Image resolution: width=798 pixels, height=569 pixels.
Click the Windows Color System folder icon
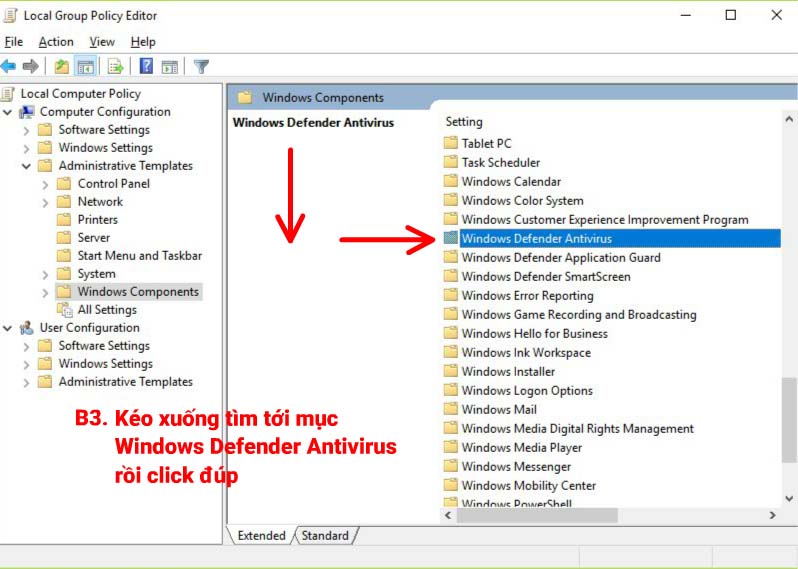tap(450, 200)
